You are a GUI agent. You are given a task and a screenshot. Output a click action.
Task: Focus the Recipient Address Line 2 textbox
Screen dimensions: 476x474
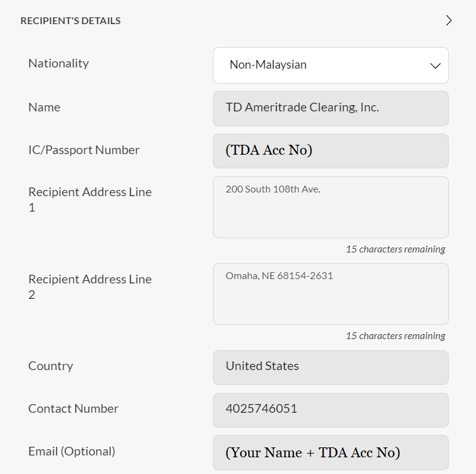pos(331,294)
